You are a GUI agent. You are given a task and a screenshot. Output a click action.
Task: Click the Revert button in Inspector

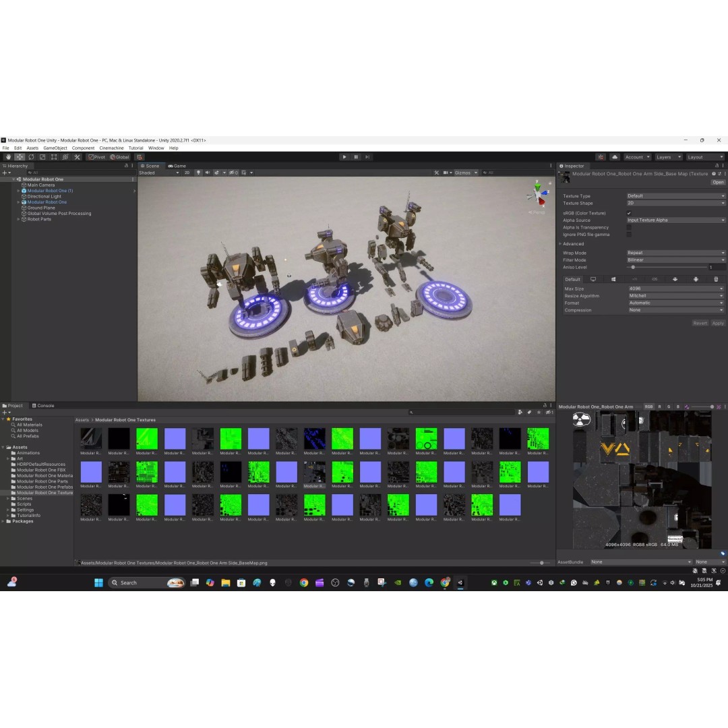(x=700, y=323)
